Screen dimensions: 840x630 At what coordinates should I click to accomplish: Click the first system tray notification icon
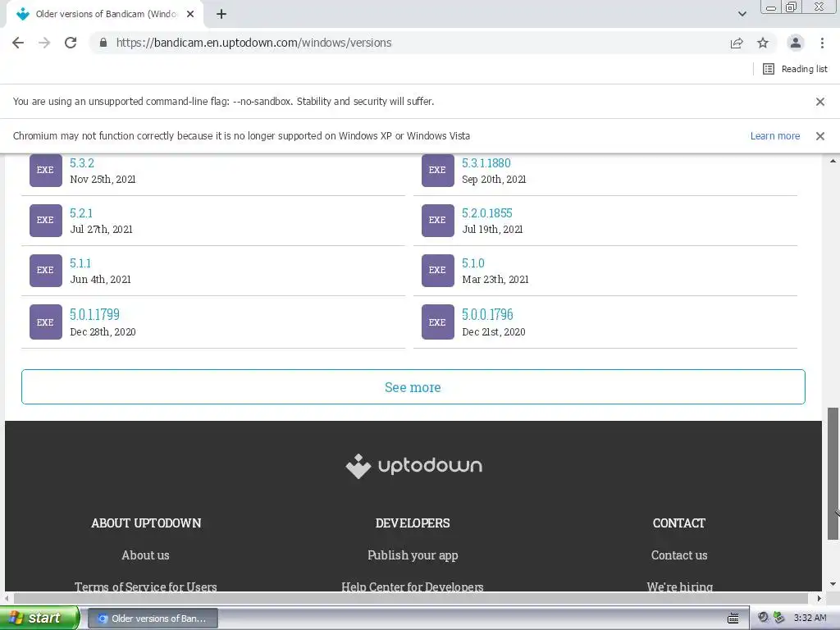point(763,618)
